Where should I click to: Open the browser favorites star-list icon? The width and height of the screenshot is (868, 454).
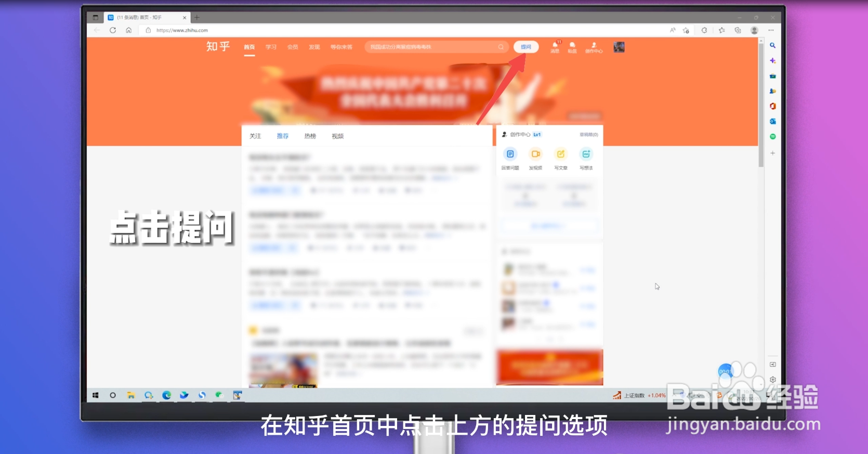click(722, 30)
